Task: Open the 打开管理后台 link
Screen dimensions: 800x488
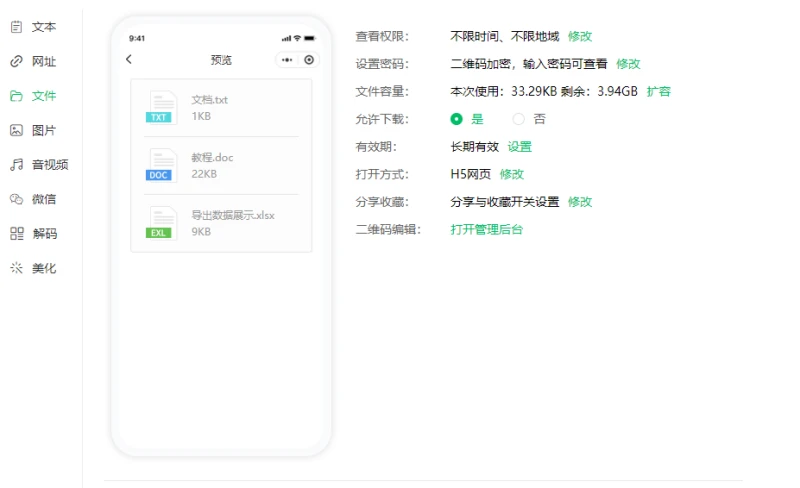Action: [x=487, y=229]
